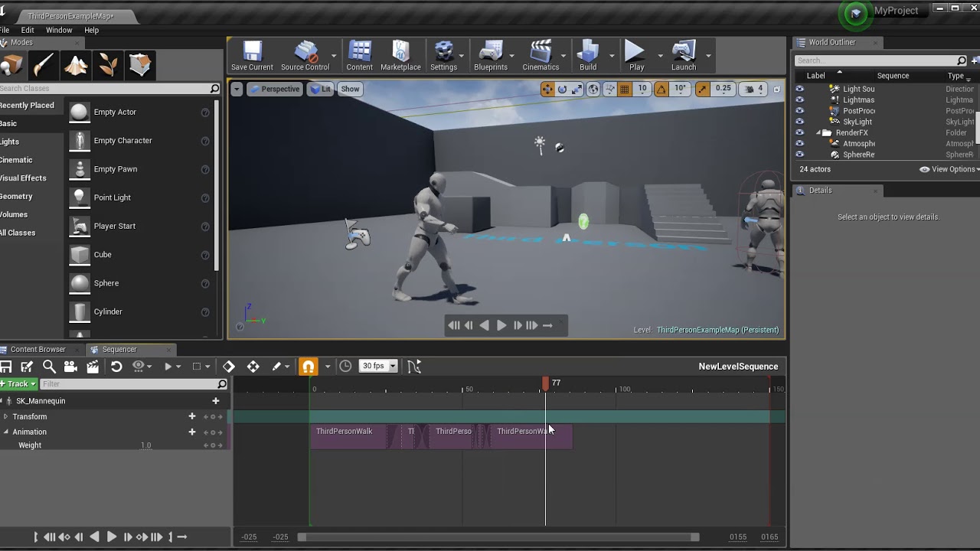Add a key track to Transform
This screenshot has width=980, height=551.
pos(192,417)
